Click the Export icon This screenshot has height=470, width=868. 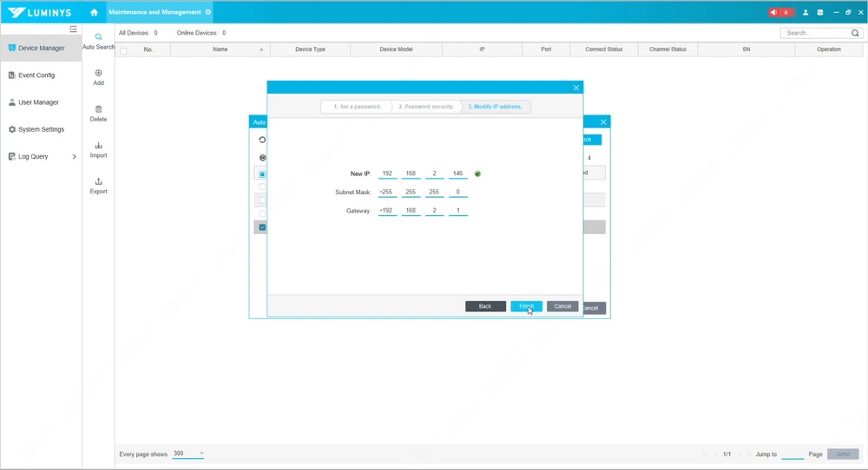tap(99, 182)
